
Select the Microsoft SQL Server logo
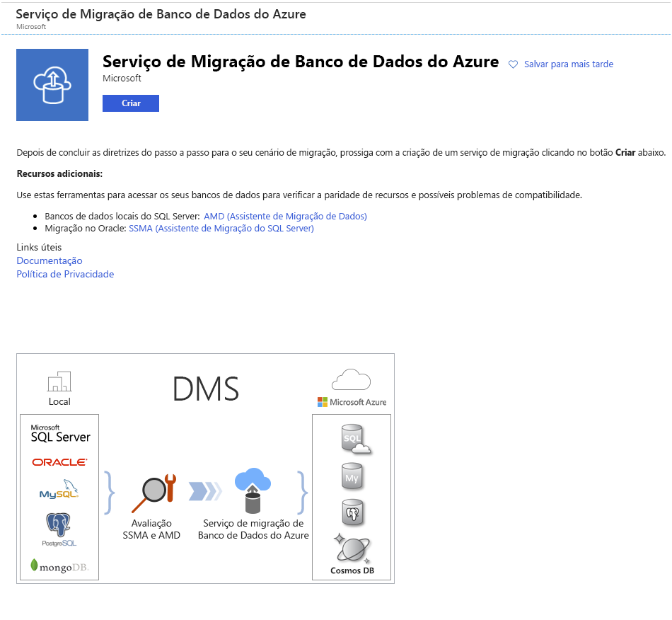click(x=60, y=432)
